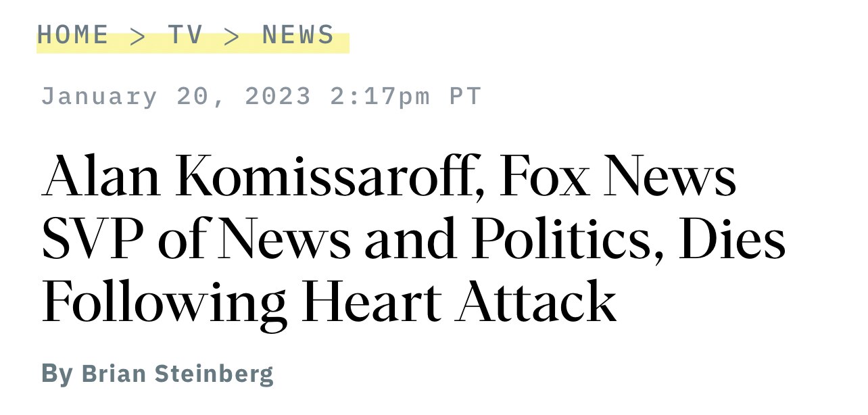Select the 'By' byline label
This screenshot has width=868, height=415.
click(57, 372)
